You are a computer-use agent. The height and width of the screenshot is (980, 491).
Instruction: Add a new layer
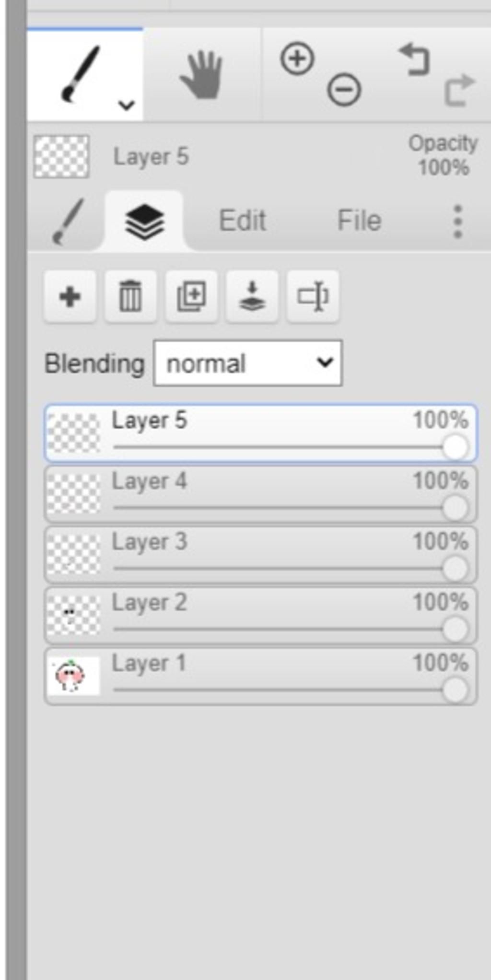click(x=70, y=296)
